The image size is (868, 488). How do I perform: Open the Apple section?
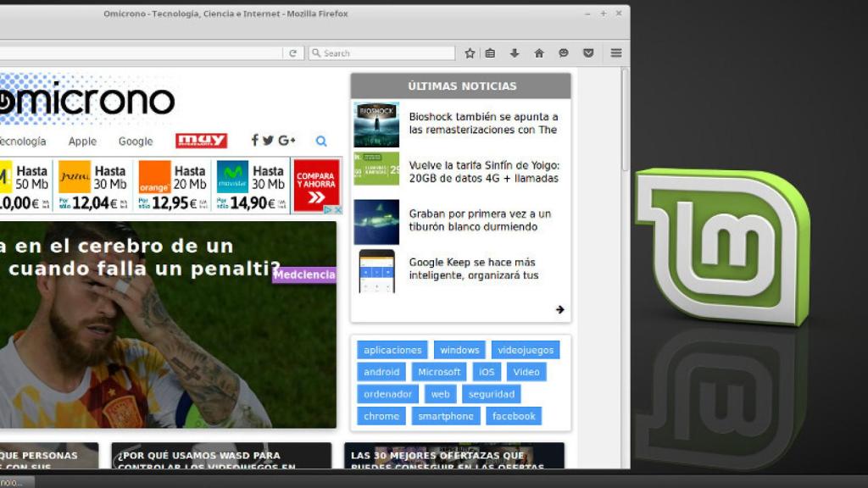[x=81, y=141]
